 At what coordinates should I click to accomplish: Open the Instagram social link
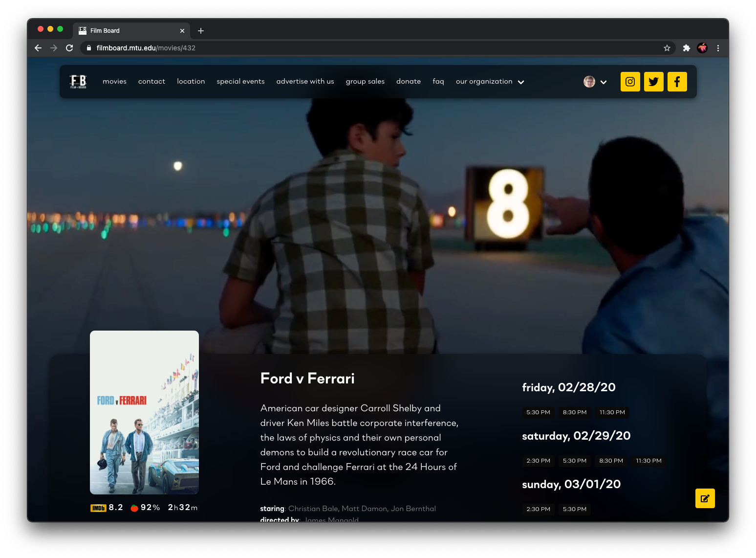(630, 82)
